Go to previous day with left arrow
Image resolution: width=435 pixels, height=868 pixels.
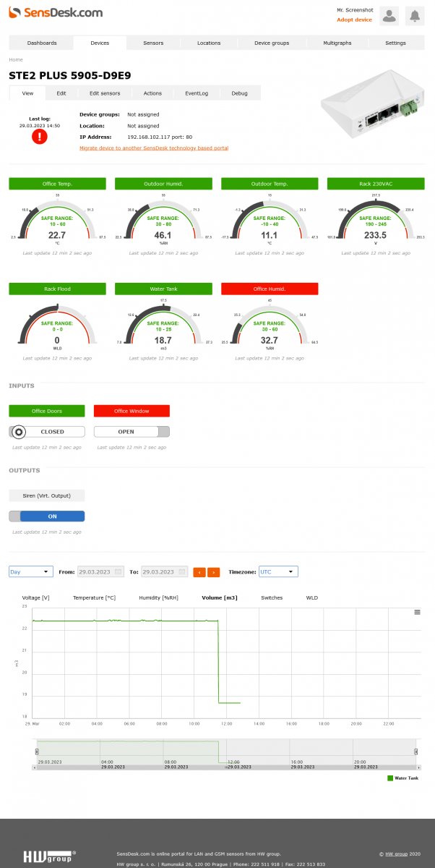(200, 572)
